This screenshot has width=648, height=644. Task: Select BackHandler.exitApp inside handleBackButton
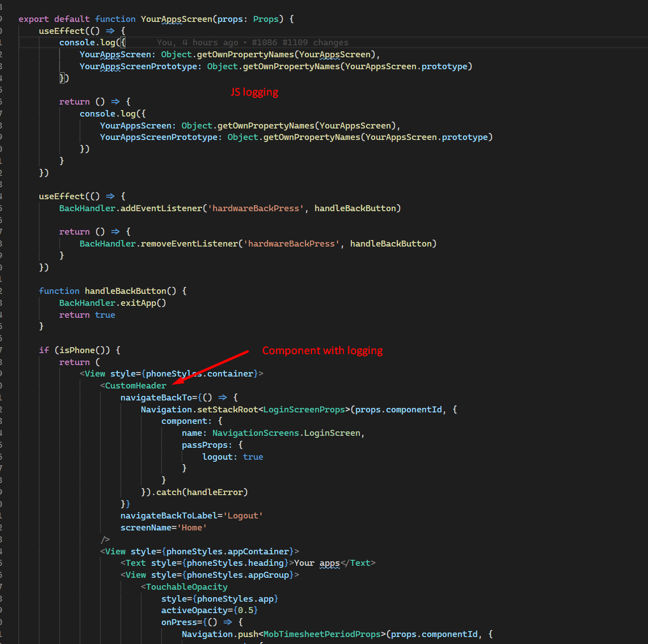pyautogui.click(x=112, y=302)
